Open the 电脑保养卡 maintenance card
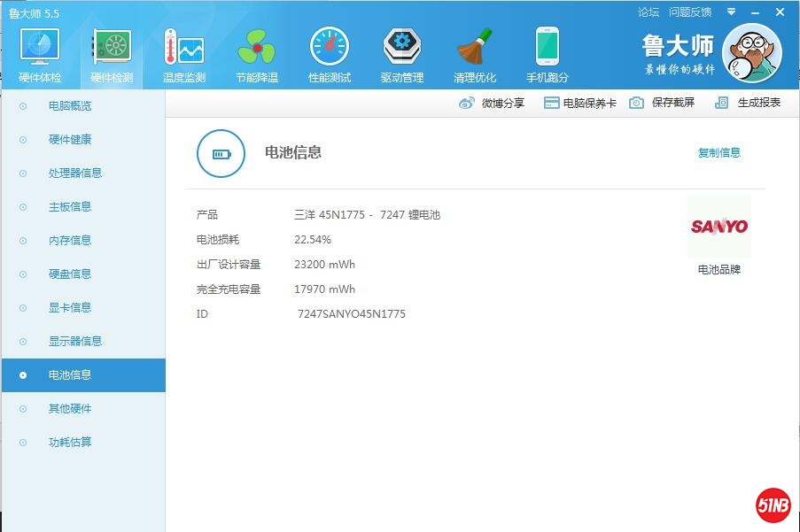Viewport: 800px width, 532px height. 580,103
